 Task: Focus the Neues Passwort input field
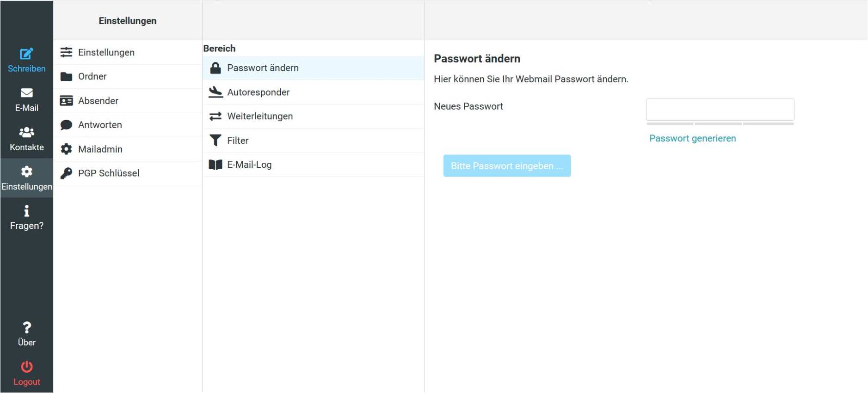click(720, 110)
